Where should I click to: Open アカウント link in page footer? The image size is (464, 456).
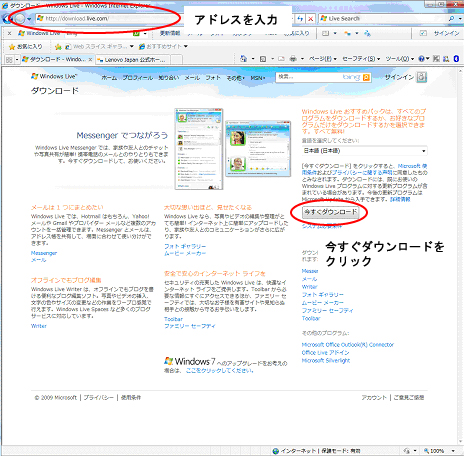pyautogui.click(x=374, y=397)
